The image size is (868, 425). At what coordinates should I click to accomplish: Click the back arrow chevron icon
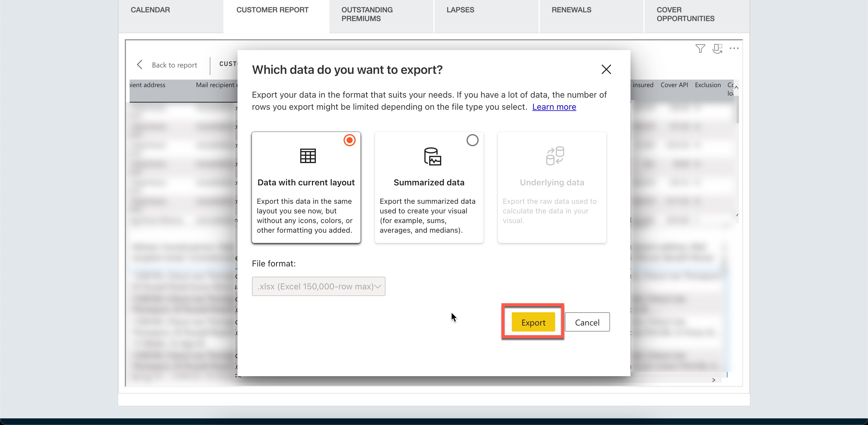coord(140,65)
